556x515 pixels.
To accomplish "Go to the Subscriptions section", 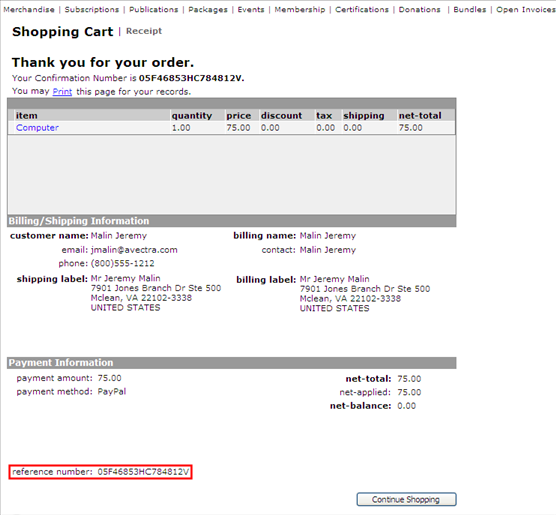I will point(92,10).
